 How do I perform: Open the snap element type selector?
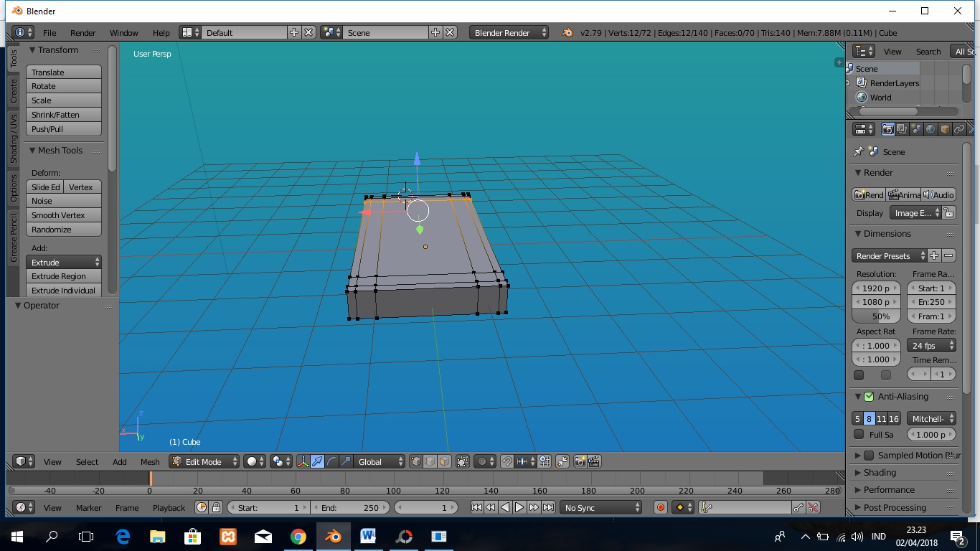click(526, 462)
